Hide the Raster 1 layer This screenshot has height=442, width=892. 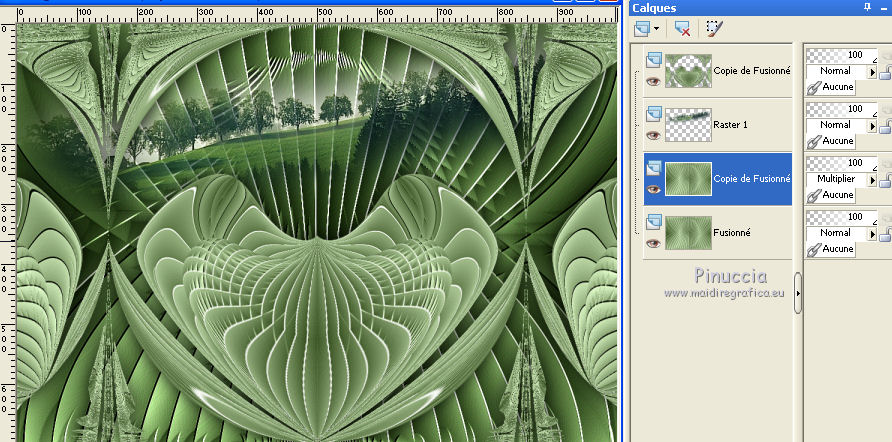coord(653,135)
